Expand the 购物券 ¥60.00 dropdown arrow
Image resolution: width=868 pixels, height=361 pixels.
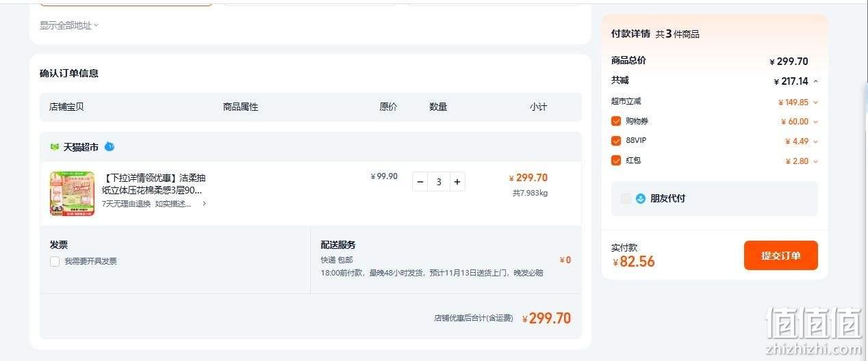click(x=815, y=122)
